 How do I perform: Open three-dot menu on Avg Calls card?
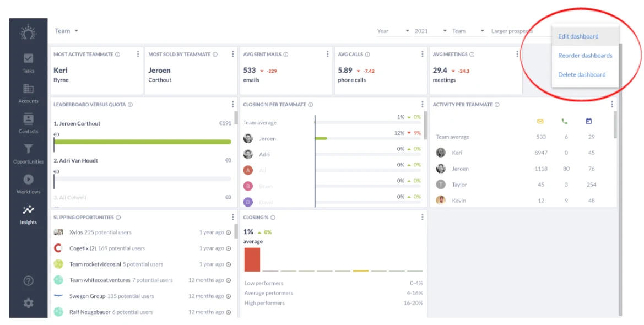[422, 54]
